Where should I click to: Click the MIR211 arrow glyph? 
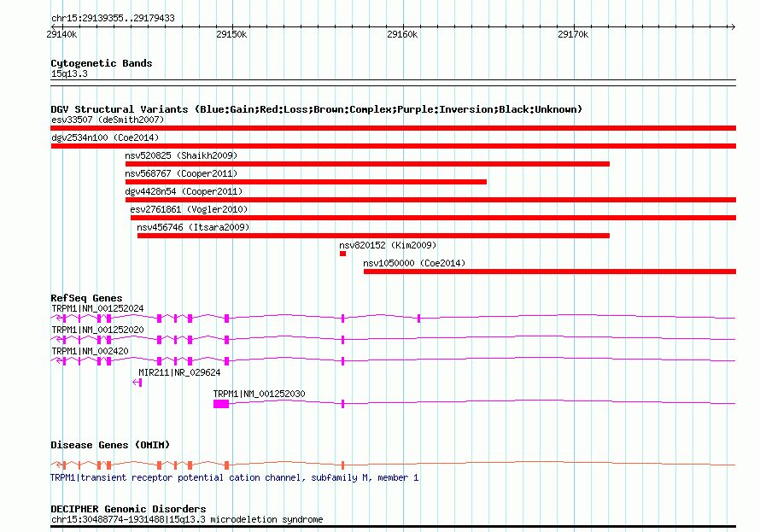tap(137, 383)
